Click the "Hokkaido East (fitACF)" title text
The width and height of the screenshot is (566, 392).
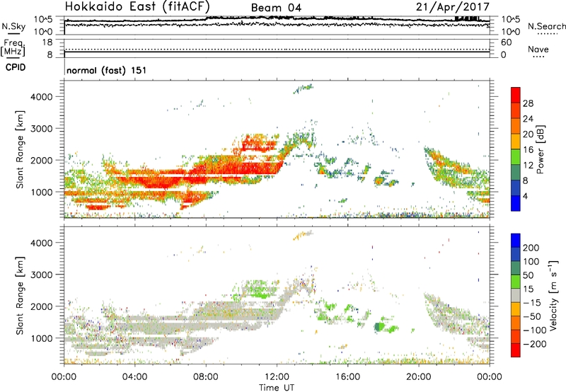point(137,7)
